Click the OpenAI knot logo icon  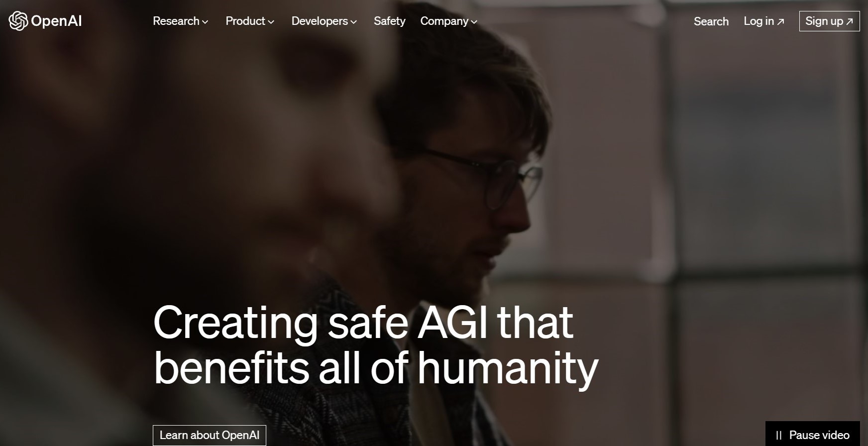[x=18, y=21]
